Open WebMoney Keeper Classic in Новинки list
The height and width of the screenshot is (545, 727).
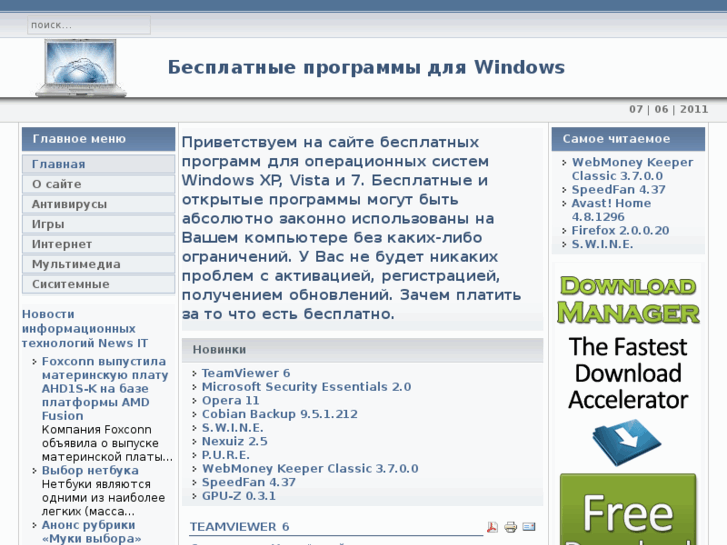click(310, 468)
